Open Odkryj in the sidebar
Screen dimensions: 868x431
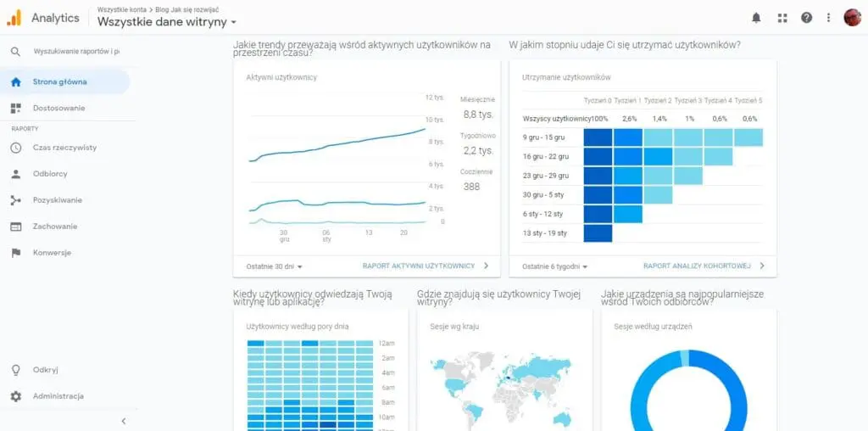[46, 370]
